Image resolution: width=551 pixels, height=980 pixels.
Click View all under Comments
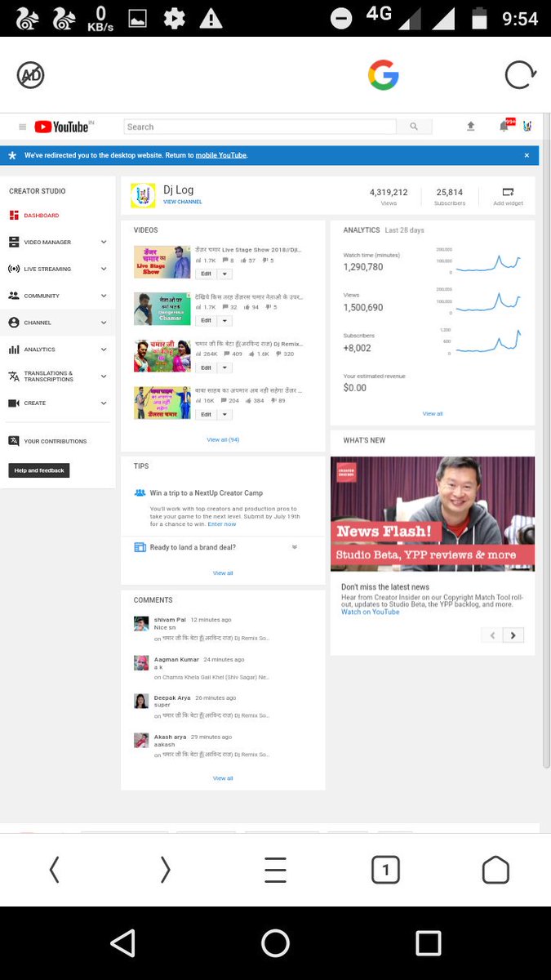(223, 778)
